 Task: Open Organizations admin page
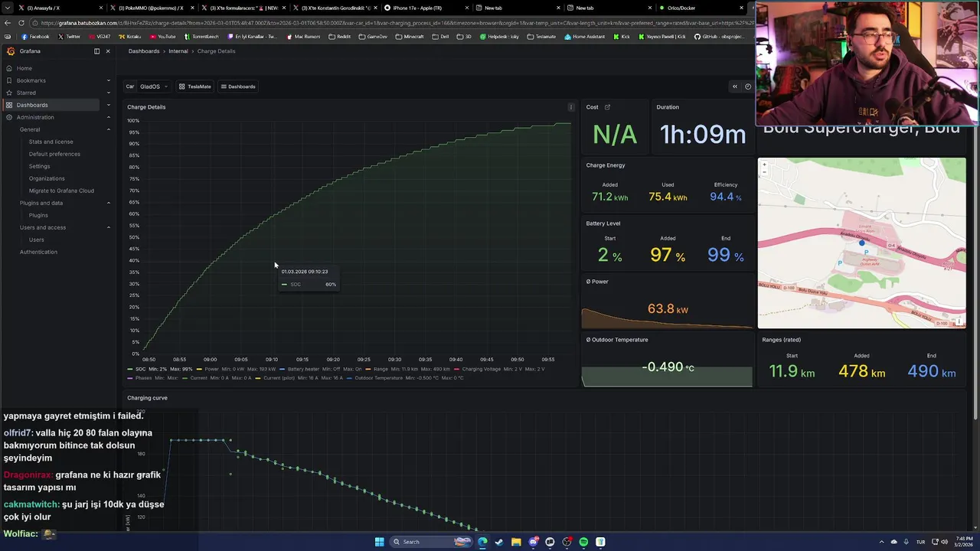tap(47, 178)
